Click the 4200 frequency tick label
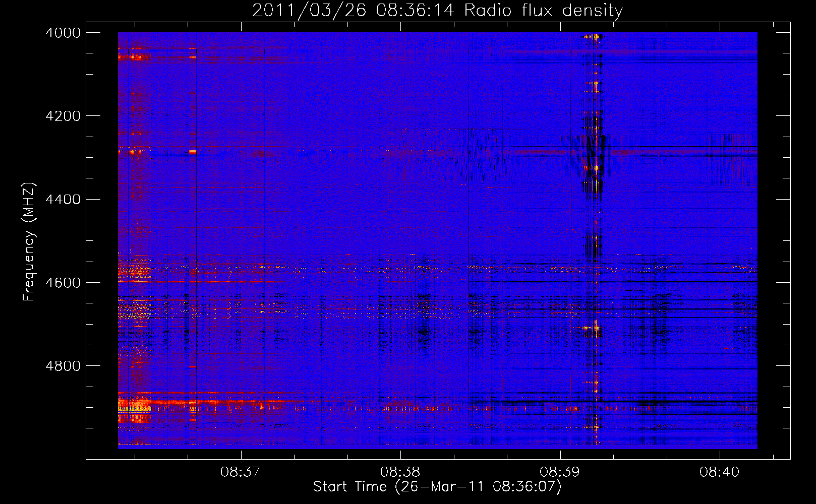 63,116
